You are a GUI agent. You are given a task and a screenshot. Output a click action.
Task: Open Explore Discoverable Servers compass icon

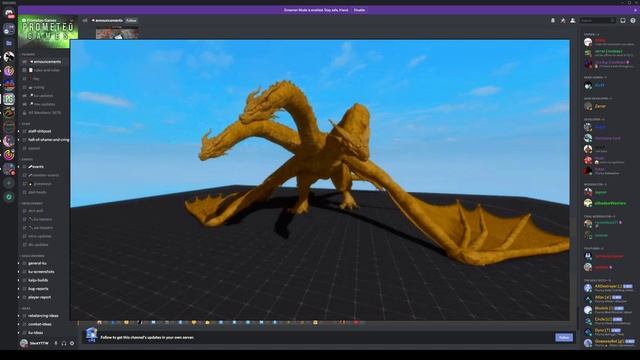coord(9,197)
